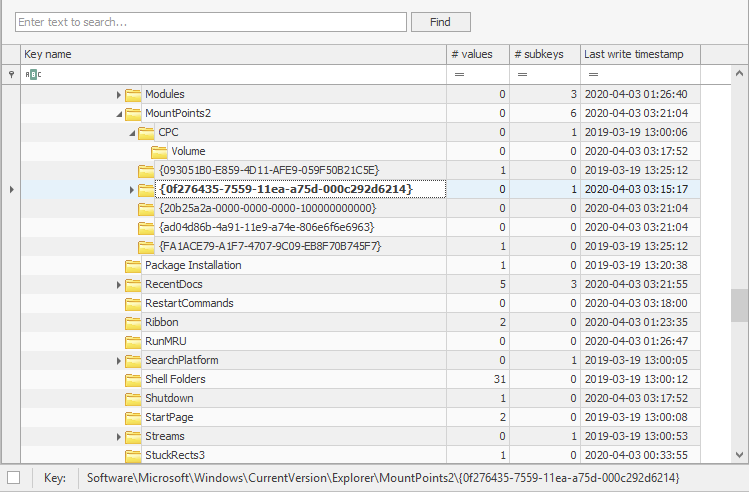Collapse the MountPoints2 key

(119, 114)
